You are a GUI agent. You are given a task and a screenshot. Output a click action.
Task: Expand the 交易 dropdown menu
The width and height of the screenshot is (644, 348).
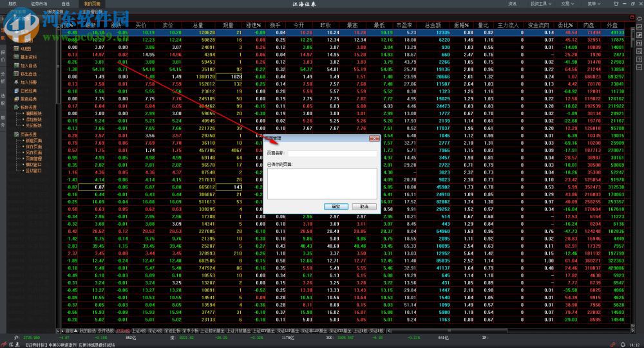(x=567, y=4)
